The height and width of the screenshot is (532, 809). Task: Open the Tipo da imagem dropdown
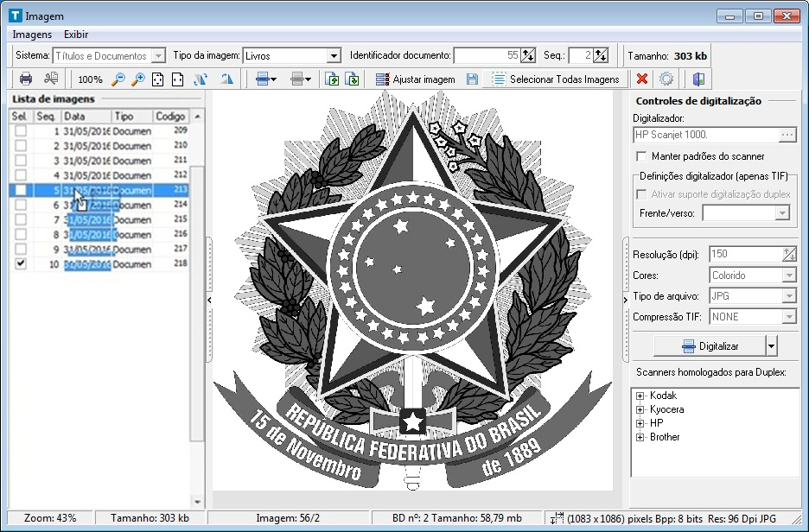point(334,55)
